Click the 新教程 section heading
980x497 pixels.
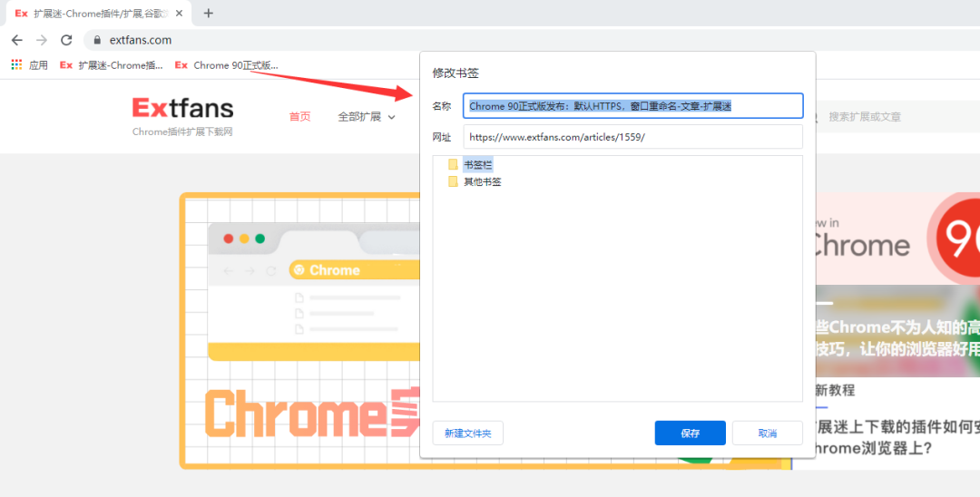click(835, 391)
